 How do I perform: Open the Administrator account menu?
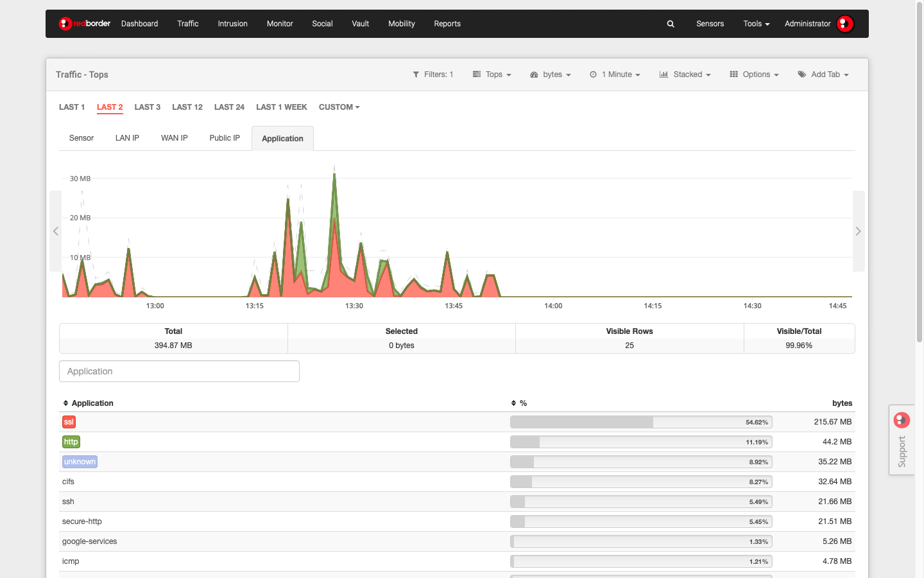[807, 24]
